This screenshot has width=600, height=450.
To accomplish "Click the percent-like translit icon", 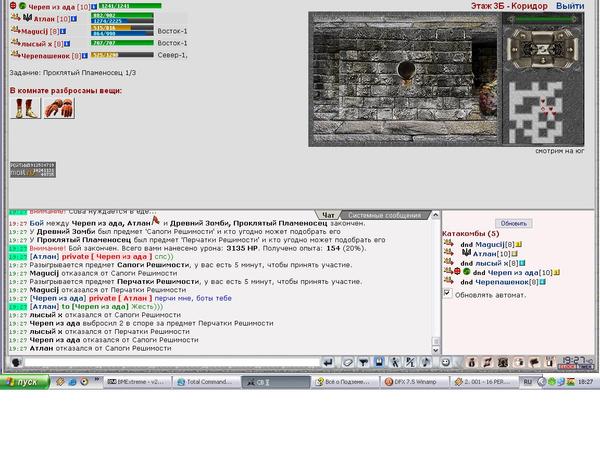I will click(x=410, y=362).
